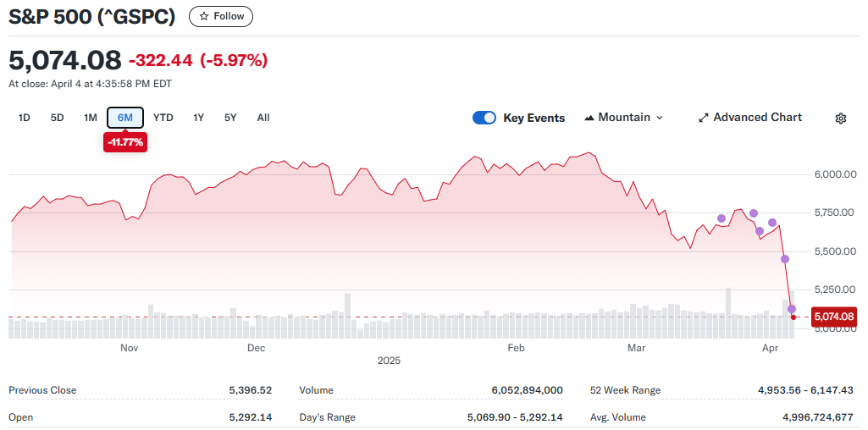Select the All time range

(263, 118)
